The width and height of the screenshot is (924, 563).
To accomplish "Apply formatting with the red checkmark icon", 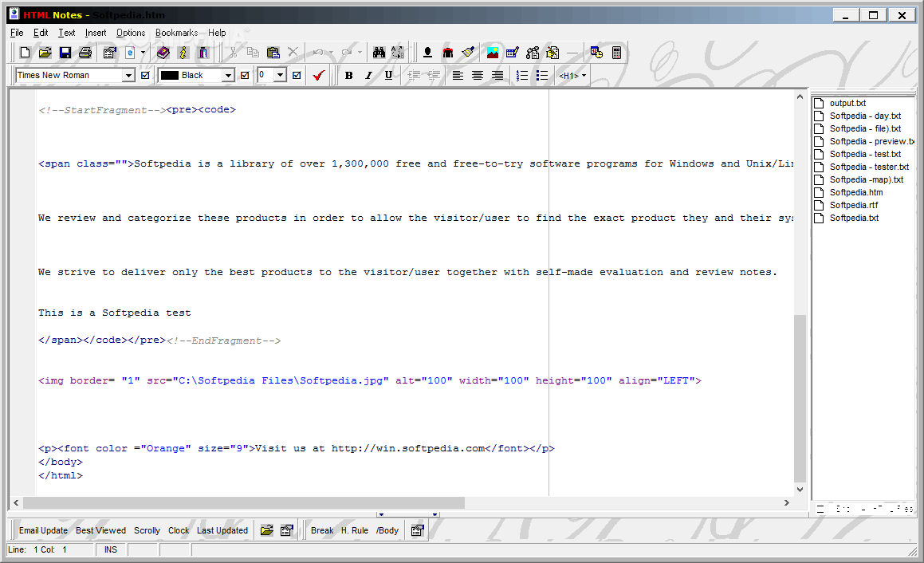I will click(x=319, y=76).
